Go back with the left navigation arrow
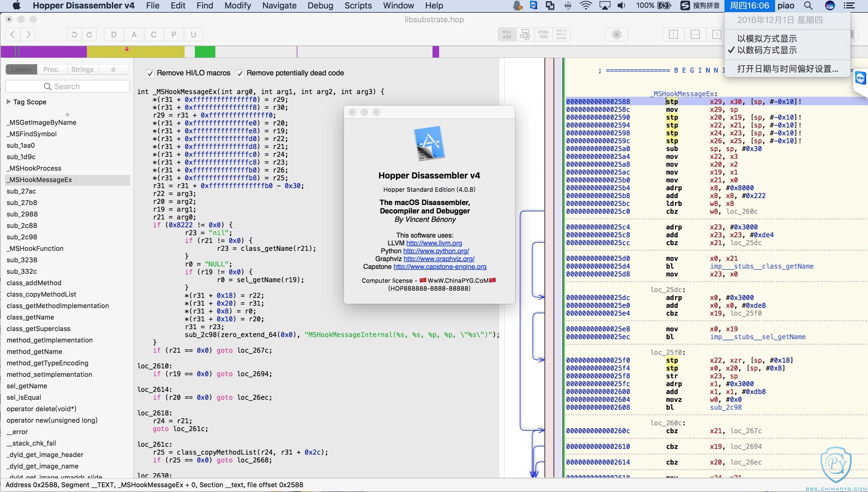Image resolution: width=868 pixels, height=492 pixels. [13, 34]
